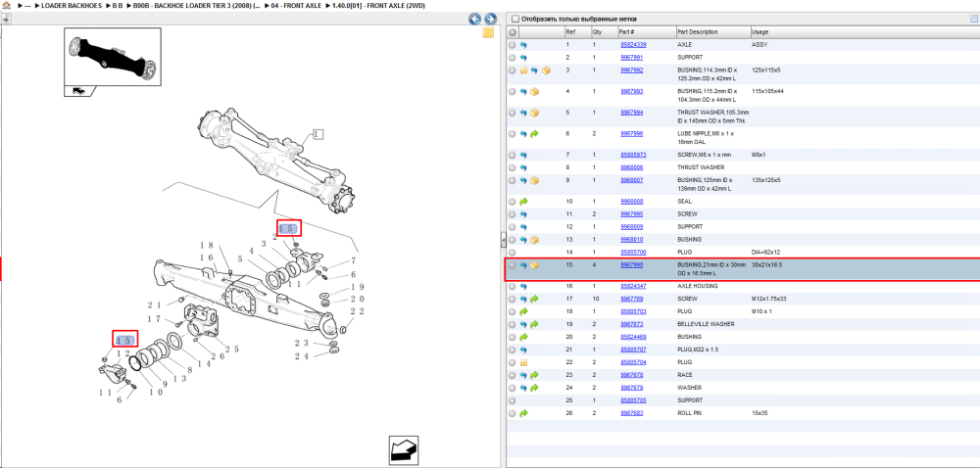Image resolution: width=980 pixels, height=468 pixels.
Task: Open part number link for RACE
Action: [632, 375]
